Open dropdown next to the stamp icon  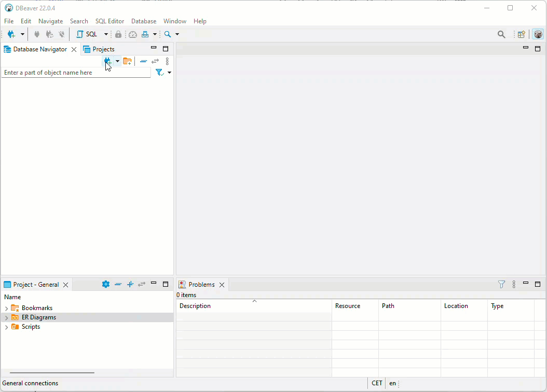pyautogui.click(x=155, y=34)
